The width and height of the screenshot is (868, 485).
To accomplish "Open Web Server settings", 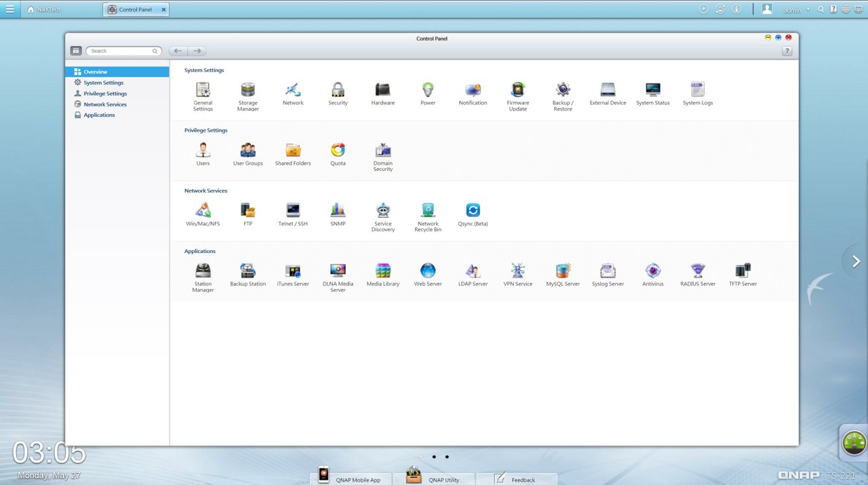I will tap(428, 274).
